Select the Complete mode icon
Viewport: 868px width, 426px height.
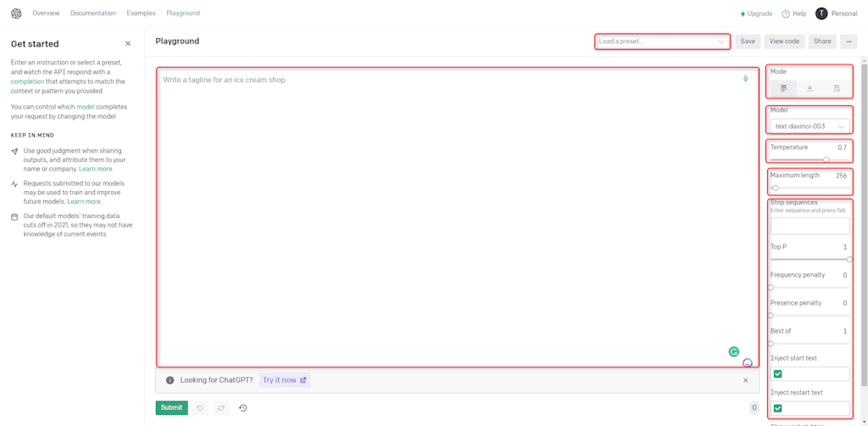(783, 88)
